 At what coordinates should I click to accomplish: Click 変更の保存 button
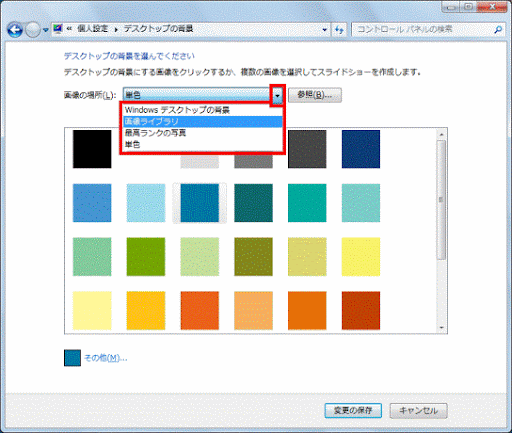(353, 411)
